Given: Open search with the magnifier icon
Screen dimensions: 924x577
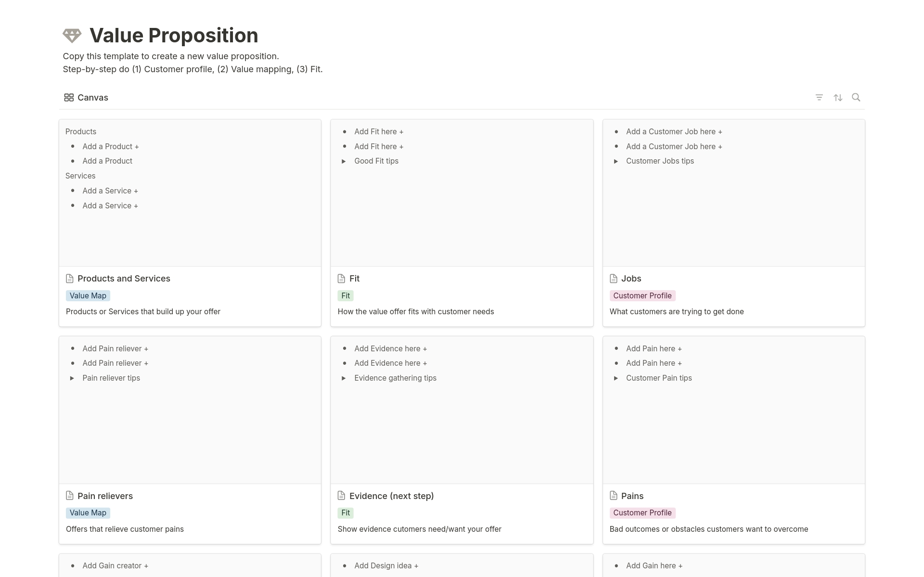Looking at the screenshot, I should (856, 98).
